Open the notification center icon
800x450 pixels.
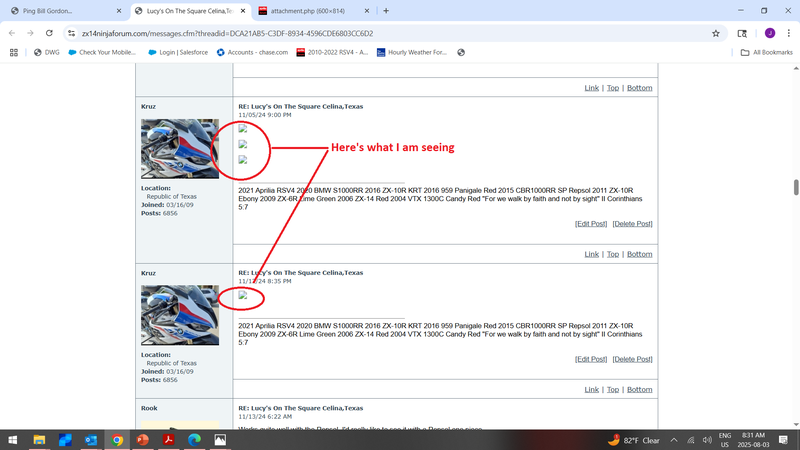coord(784,440)
